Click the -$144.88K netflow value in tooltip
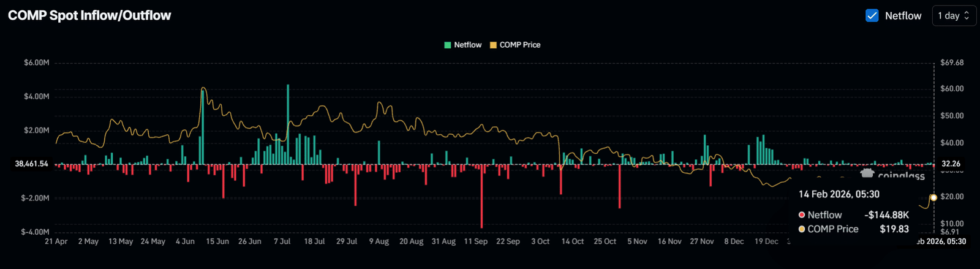Viewport: 980px width, 269px height. pyautogui.click(x=886, y=215)
